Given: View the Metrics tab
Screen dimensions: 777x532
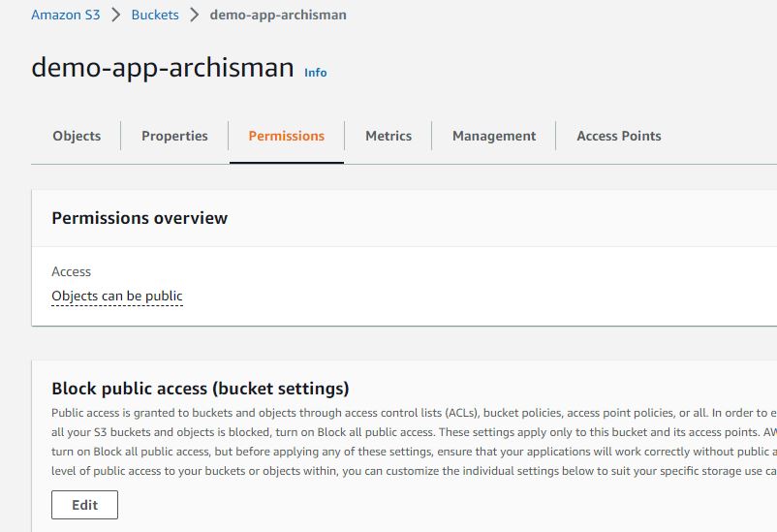Looking at the screenshot, I should (388, 136).
